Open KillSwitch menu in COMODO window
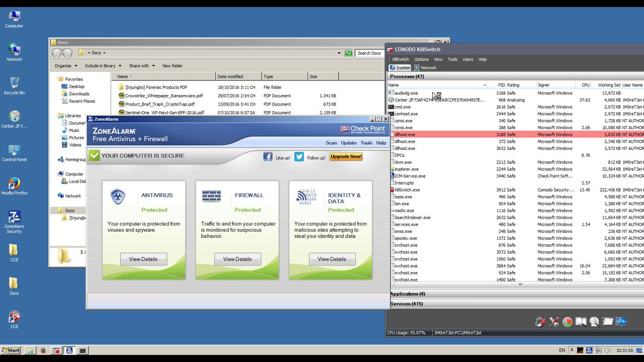 point(400,59)
